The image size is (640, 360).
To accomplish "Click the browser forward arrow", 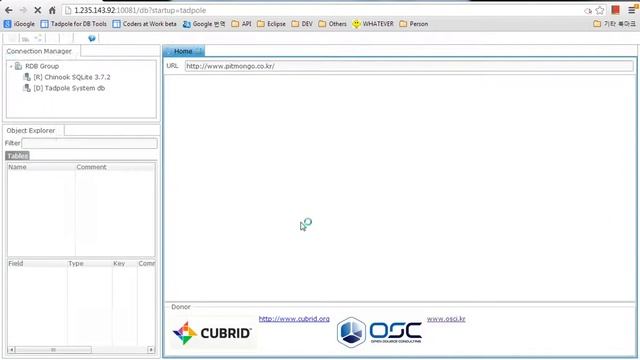I will tap(23, 10).
